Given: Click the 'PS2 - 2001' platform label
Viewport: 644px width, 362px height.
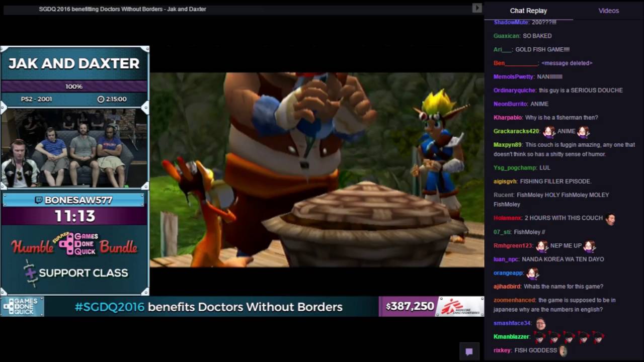Looking at the screenshot, I should point(36,99).
